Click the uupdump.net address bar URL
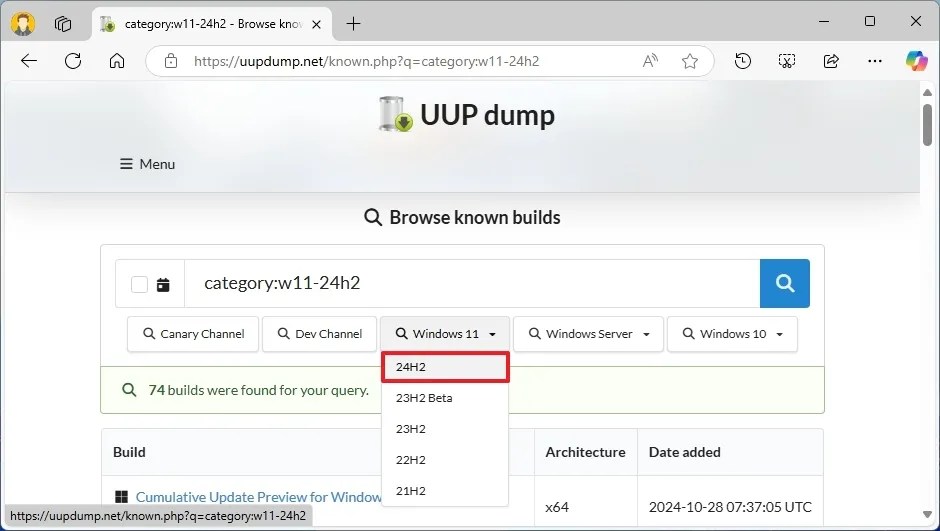The height and width of the screenshot is (531, 940). [366, 61]
